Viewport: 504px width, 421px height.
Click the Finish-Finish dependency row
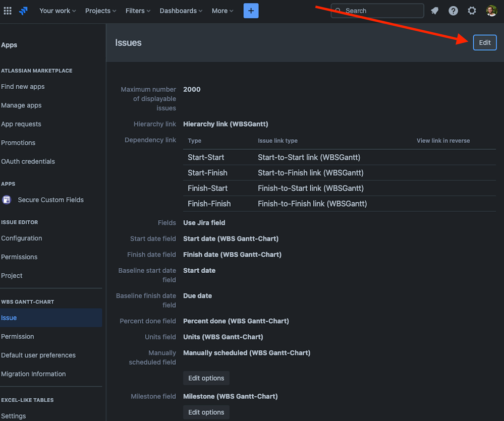point(340,204)
